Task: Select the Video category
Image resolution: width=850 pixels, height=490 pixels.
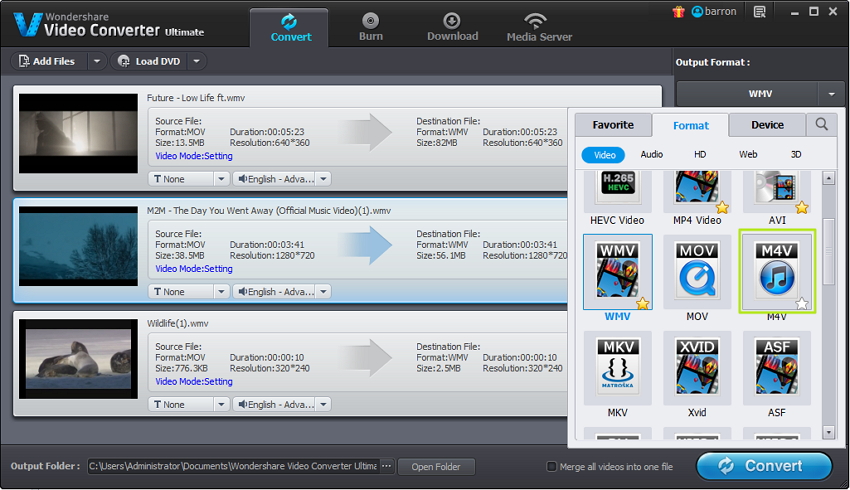Action: [603, 155]
